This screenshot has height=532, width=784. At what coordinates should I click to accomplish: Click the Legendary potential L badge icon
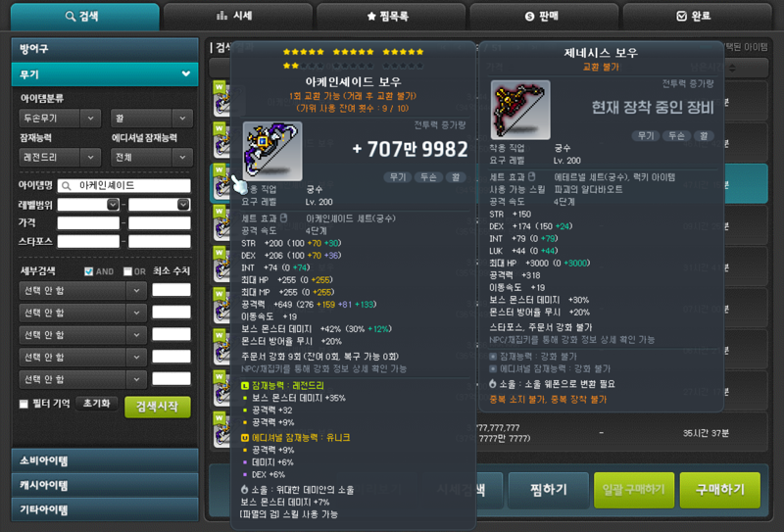click(x=244, y=385)
